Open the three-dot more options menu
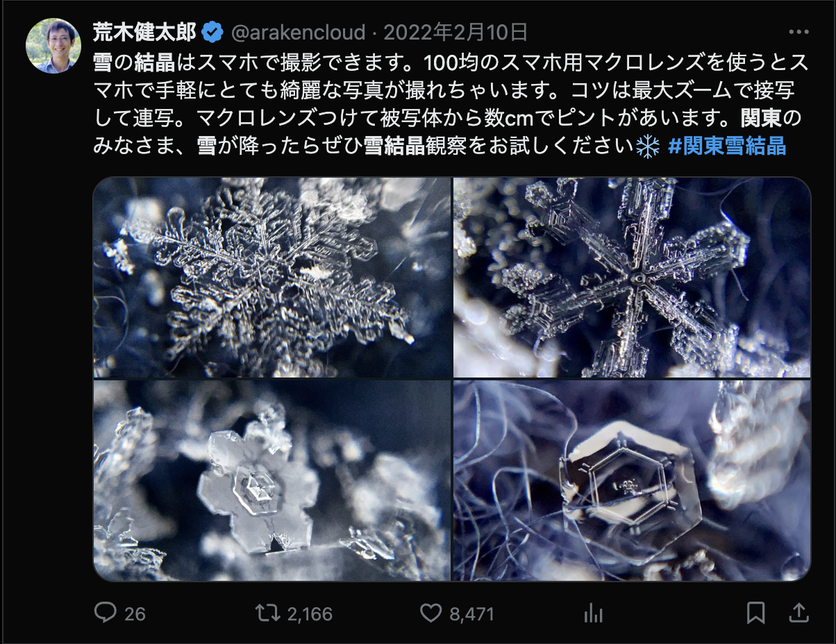The width and height of the screenshot is (836, 644). (799, 33)
